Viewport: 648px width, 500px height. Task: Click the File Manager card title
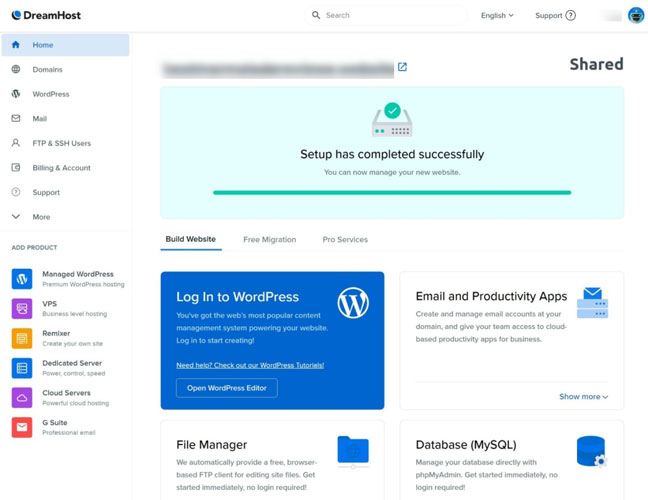tap(212, 445)
